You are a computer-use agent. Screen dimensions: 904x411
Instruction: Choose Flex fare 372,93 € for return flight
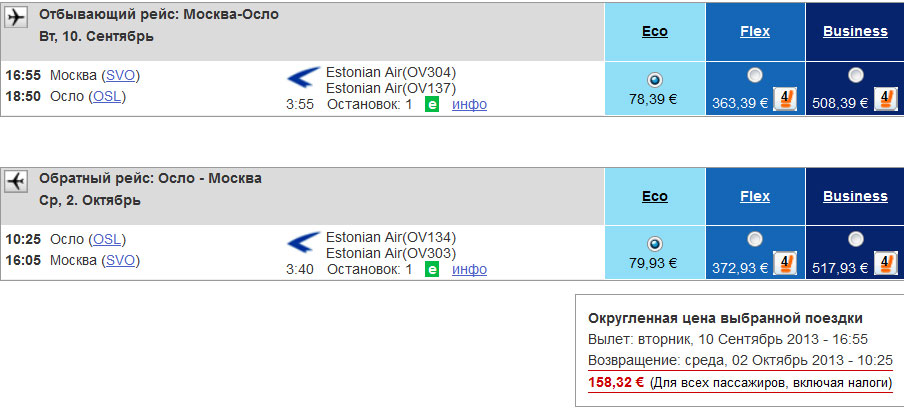coord(755,239)
